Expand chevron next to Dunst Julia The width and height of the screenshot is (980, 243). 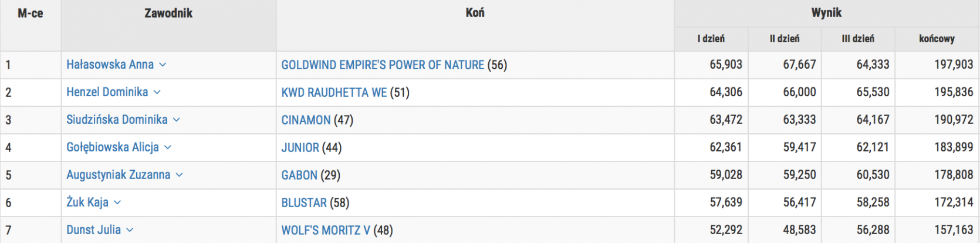point(130,231)
